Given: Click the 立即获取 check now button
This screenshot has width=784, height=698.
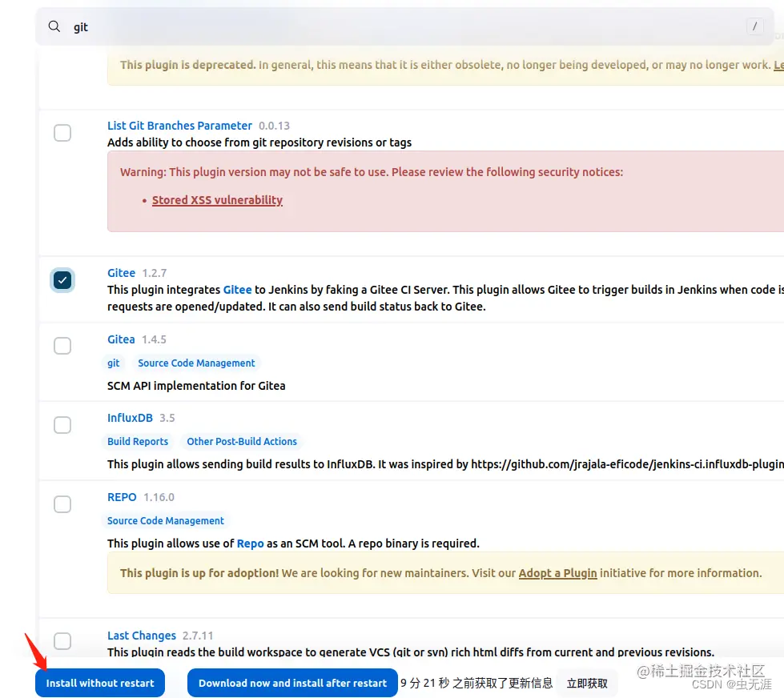Looking at the screenshot, I should pyautogui.click(x=587, y=683).
